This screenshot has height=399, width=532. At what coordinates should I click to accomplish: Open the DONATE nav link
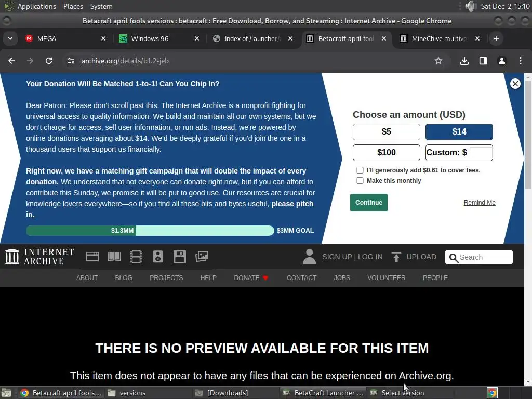[251, 278]
